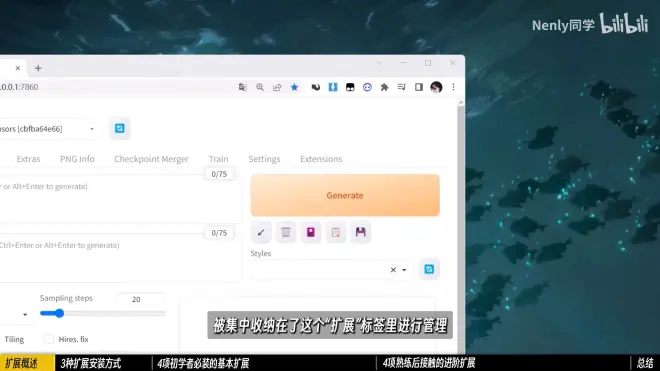
Task: Open the Checkpoint Merger tab
Action: click(152, 159)
